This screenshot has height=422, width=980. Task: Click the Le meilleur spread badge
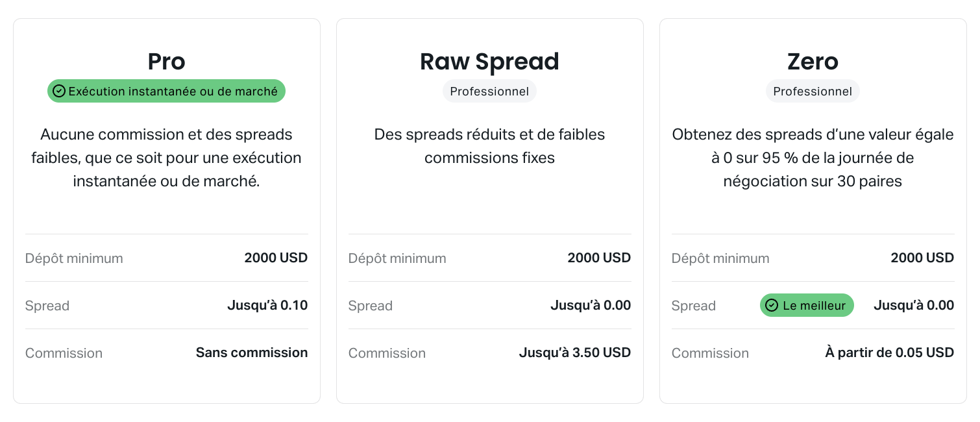point(807,305)
